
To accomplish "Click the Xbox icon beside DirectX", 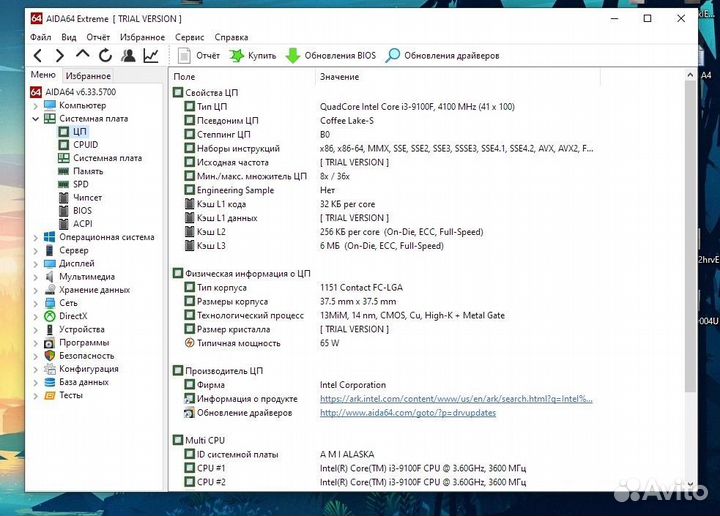I will [50, 316].
